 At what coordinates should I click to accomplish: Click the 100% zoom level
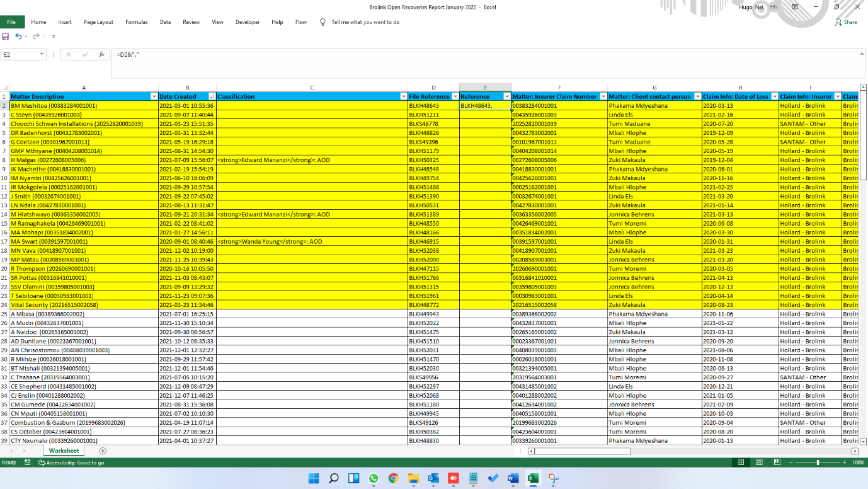pyautogui.click(x=859, y=463)
